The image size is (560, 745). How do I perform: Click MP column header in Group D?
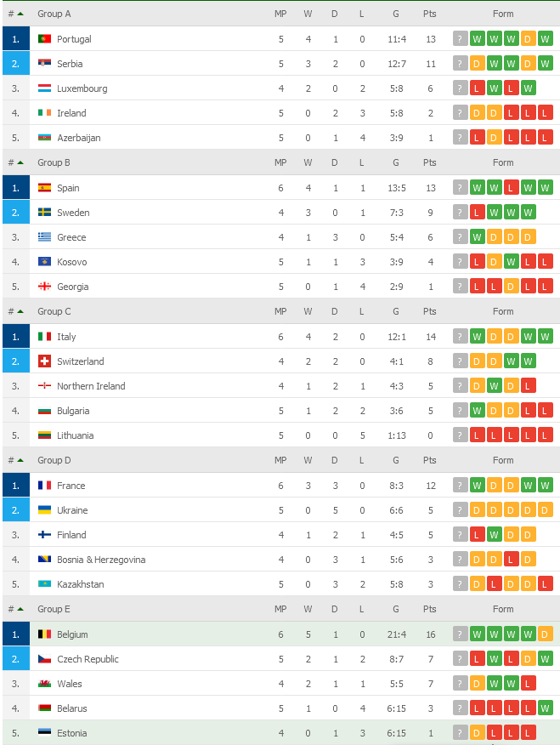[280, 460]
